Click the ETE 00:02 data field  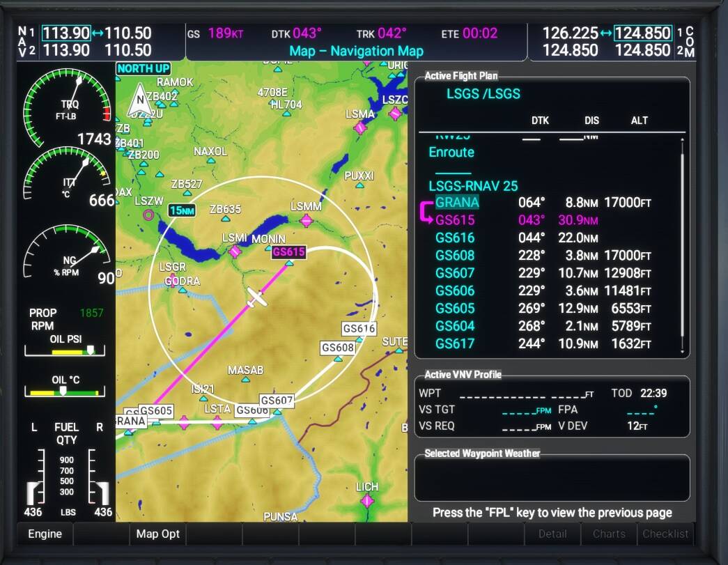click(470, 33)
